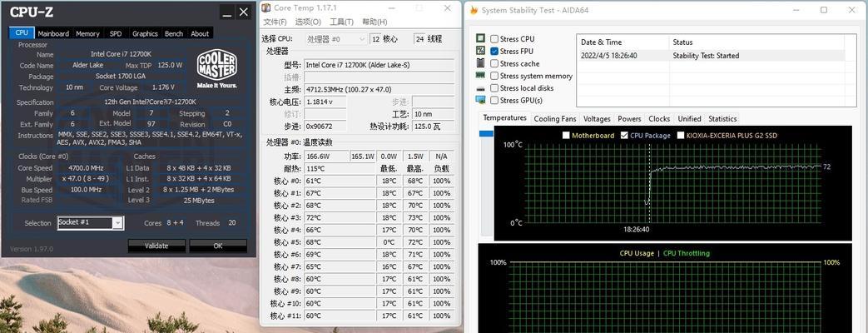Click the Core Temp thermometer title icon

pos(266,7)
